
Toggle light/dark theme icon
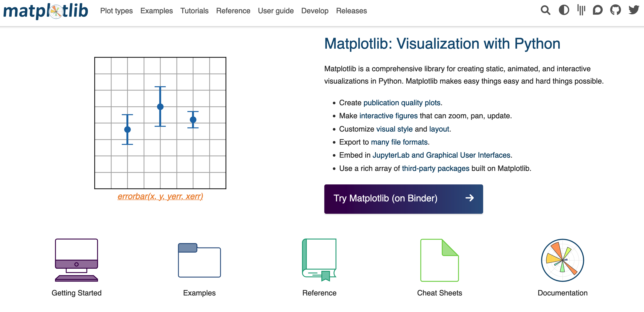coord(564,10)
